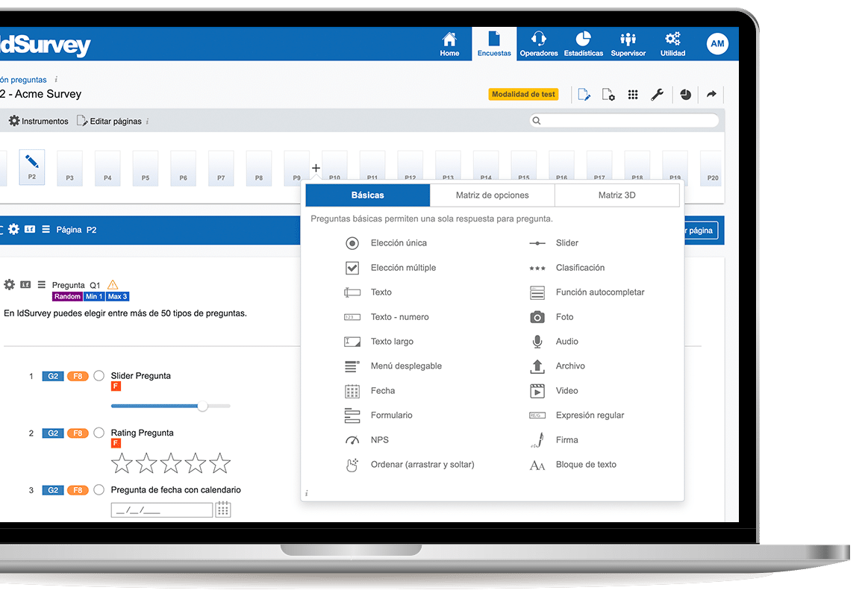Select radio for Pregunta de fecha con calendario

click(x=99, y=490)
